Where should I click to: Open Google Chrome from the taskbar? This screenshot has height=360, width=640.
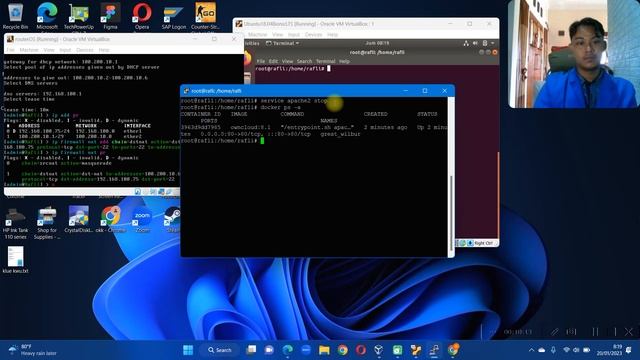pyautogui.click(x=342, y=350)
